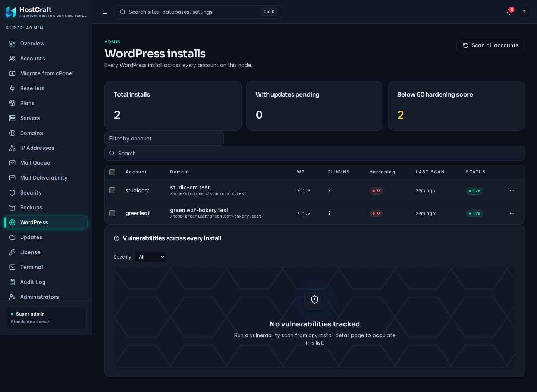Click the installs table Search field
537x392 pixels.
click(x=315, y=153)
